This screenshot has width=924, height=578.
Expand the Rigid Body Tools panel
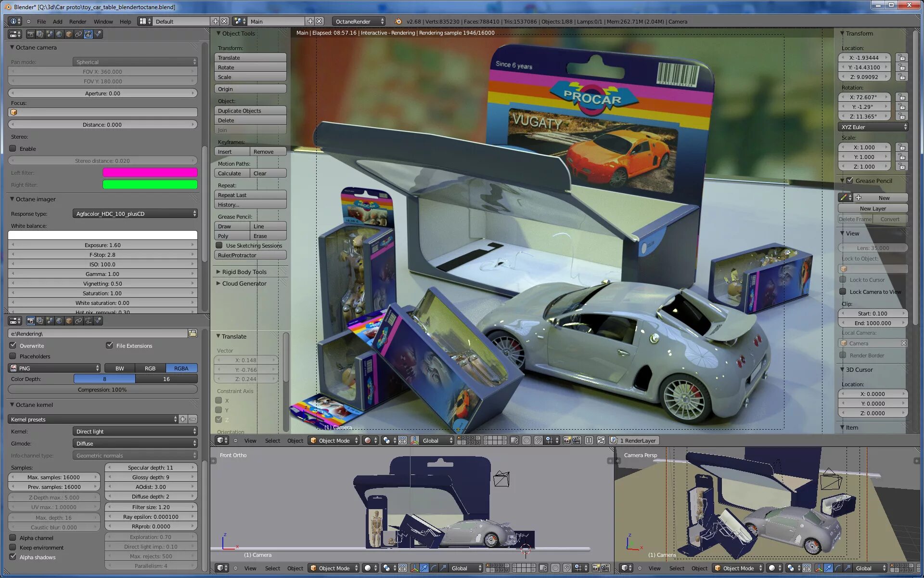click(x=244, y=272)
